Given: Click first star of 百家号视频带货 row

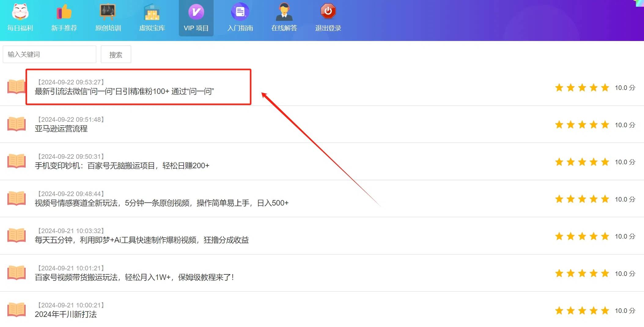Looking at the screenshot, I should [559, 273].
